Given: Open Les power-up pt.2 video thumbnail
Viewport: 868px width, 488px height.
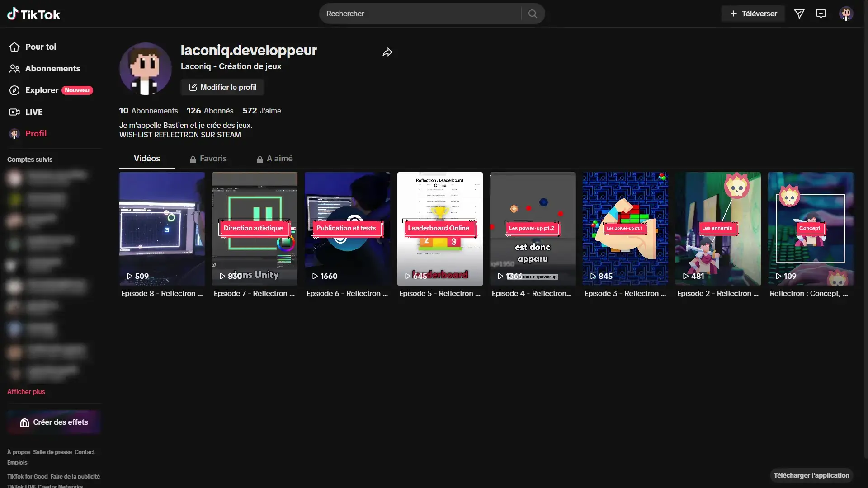Looking at the screenshot, I should point(533,229).
